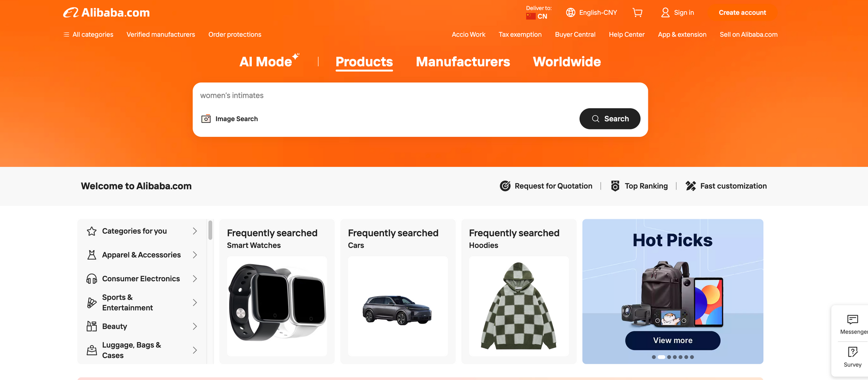This screenshot has width=868, height=380.
Task: Click the globe language-currency icon
Action: tap(571, 13)
